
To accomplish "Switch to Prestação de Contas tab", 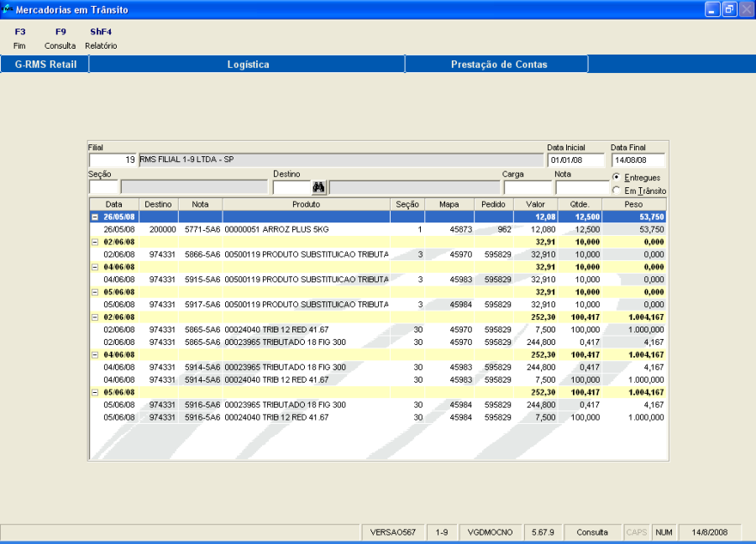I will (497, 65).
